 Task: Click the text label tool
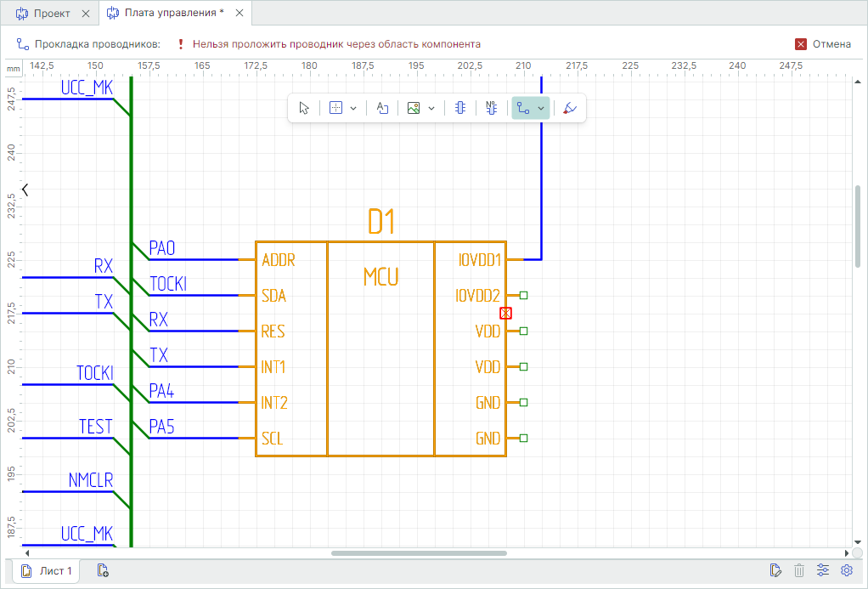click(382, 108)
